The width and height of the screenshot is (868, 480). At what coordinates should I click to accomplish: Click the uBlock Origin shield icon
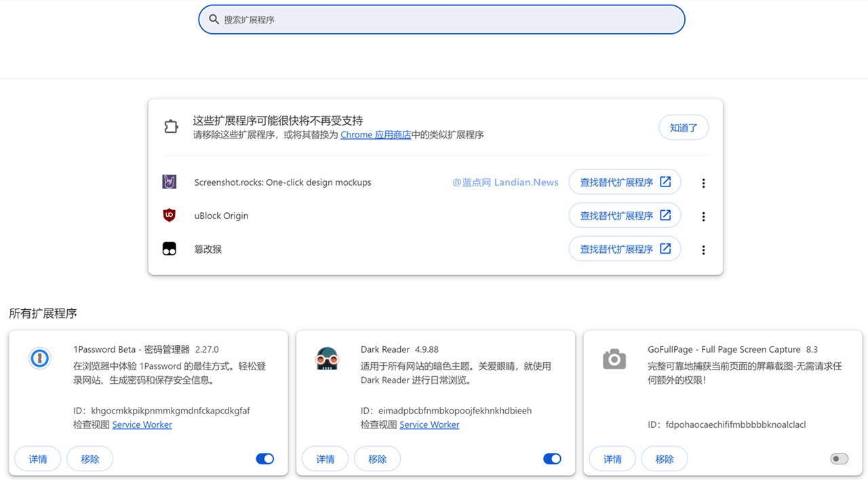coord(170,215)
